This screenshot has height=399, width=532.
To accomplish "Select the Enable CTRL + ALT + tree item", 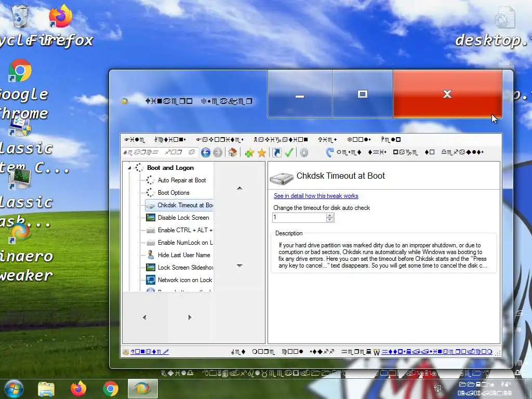I will pos(185,230).
